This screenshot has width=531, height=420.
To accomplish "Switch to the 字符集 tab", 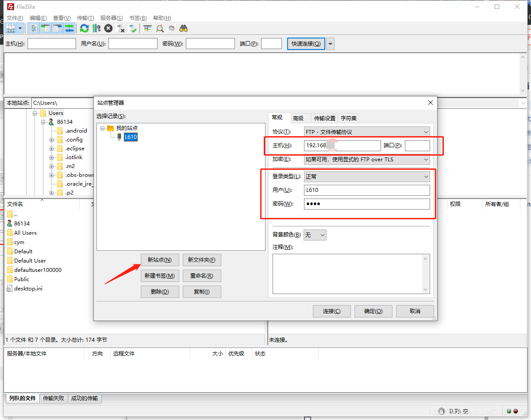I will [349, 118].
